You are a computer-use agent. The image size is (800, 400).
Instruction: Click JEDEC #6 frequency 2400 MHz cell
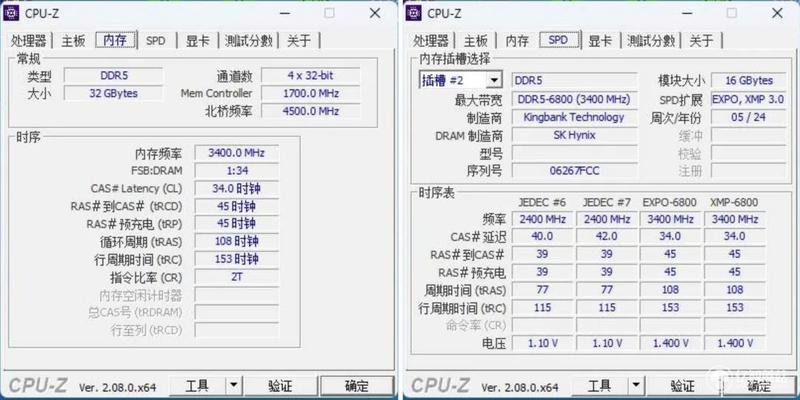pos(542,219)
